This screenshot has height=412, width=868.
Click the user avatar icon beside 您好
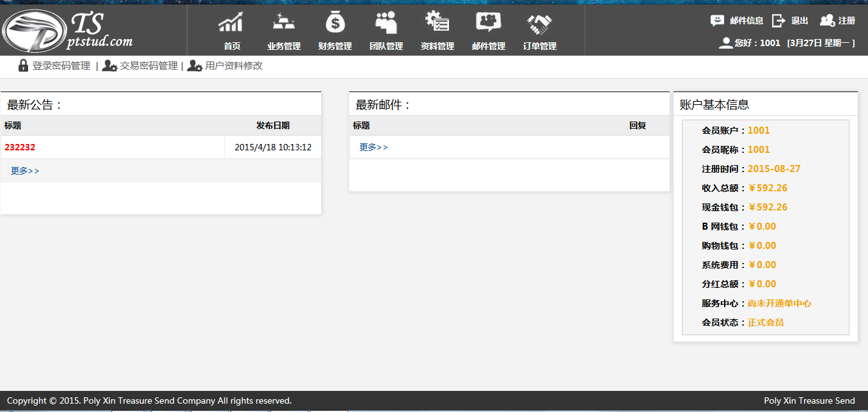tap(726, 43)
